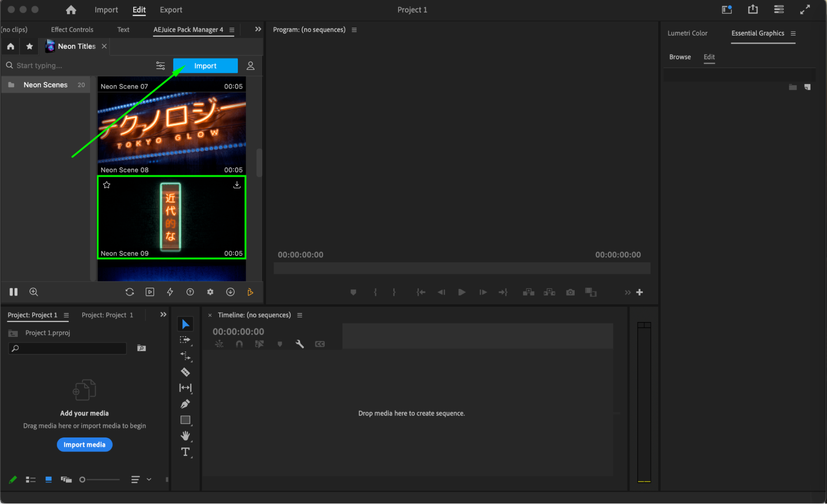Screen dimensions: 827x504
Task: Select the Type tool
Action: (x=185, y=452)
